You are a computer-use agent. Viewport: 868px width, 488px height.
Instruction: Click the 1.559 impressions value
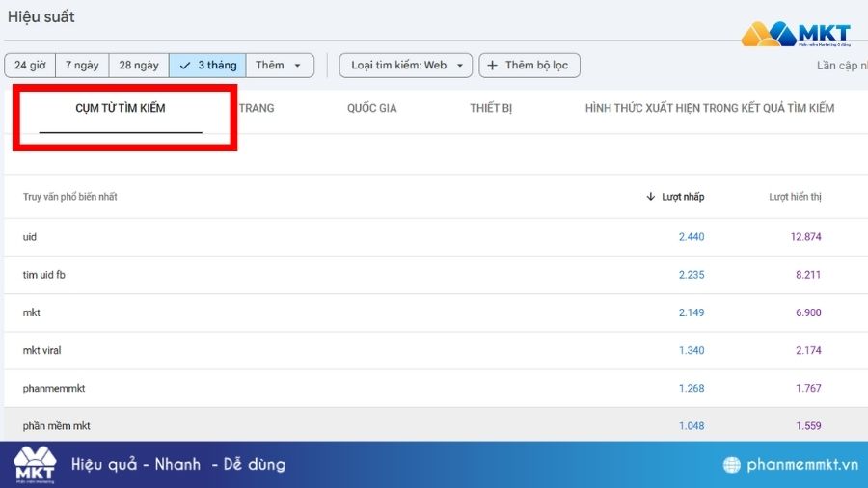click(808, 426)
